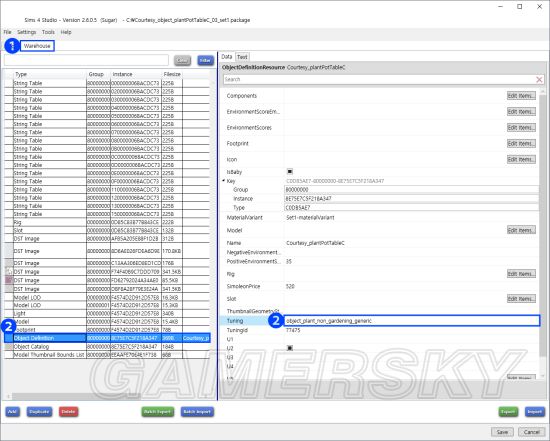
Task: Open the Tools menu
Action: tap(48, 32)
